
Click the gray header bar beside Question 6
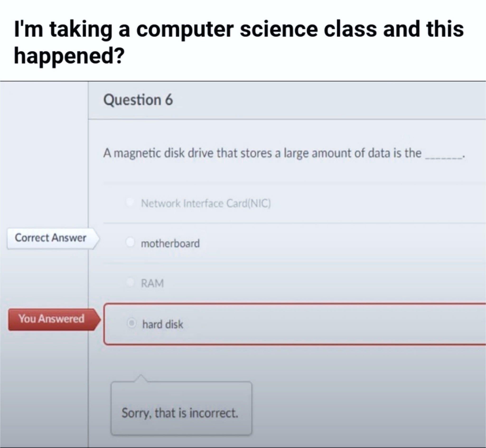(327, 100)
